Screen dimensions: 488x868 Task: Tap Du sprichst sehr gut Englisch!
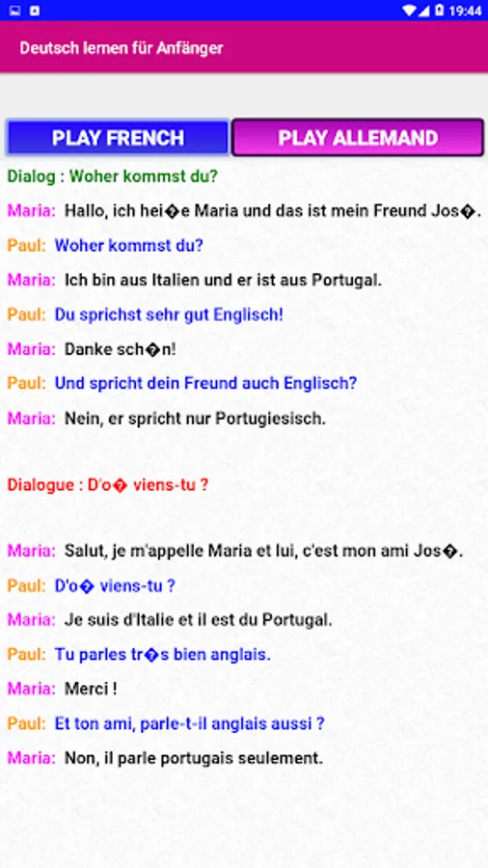click(169, 315)
